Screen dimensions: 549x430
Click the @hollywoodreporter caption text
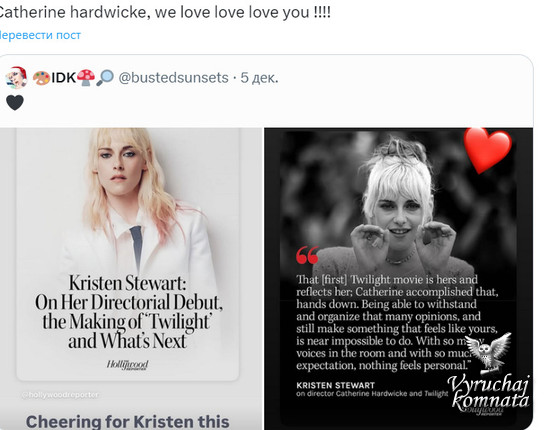click(60, 395)
